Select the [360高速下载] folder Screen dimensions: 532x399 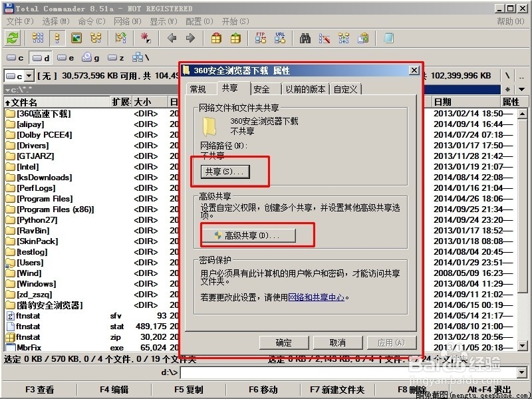coord(39,114)
